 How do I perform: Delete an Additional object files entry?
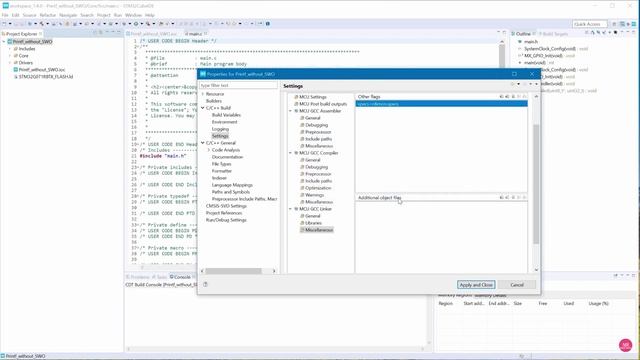(x=507, y=198)
